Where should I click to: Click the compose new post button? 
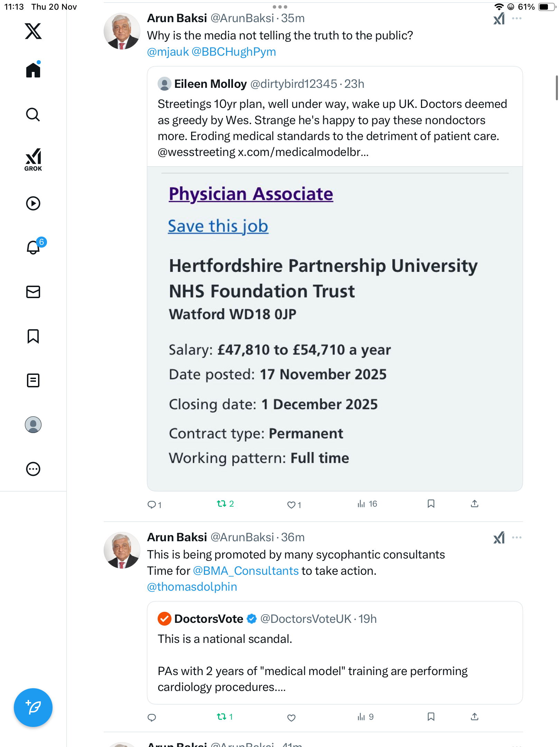pyautogui.click(x=33, y=707)
